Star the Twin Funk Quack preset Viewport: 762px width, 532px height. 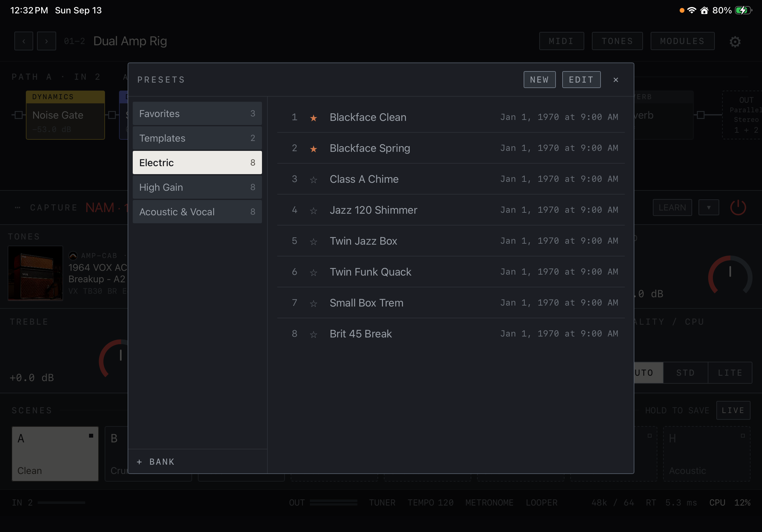(x=313, y=273)
